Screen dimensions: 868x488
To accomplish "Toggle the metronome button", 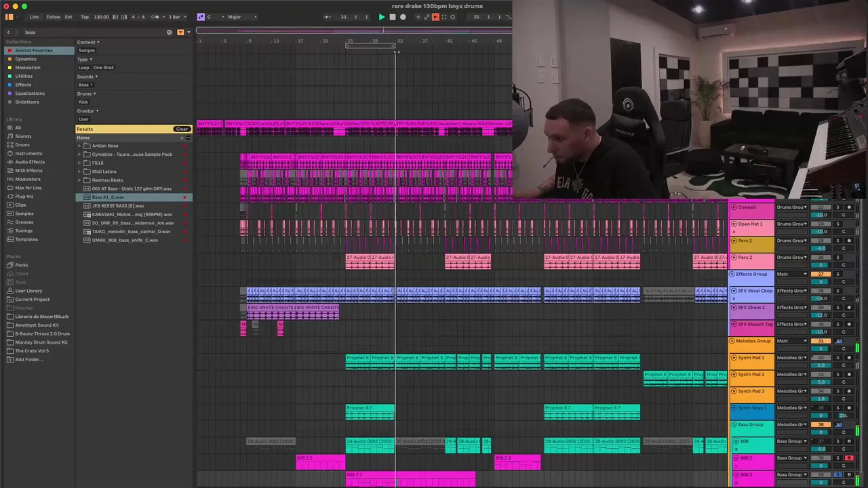I will [157, 17].
